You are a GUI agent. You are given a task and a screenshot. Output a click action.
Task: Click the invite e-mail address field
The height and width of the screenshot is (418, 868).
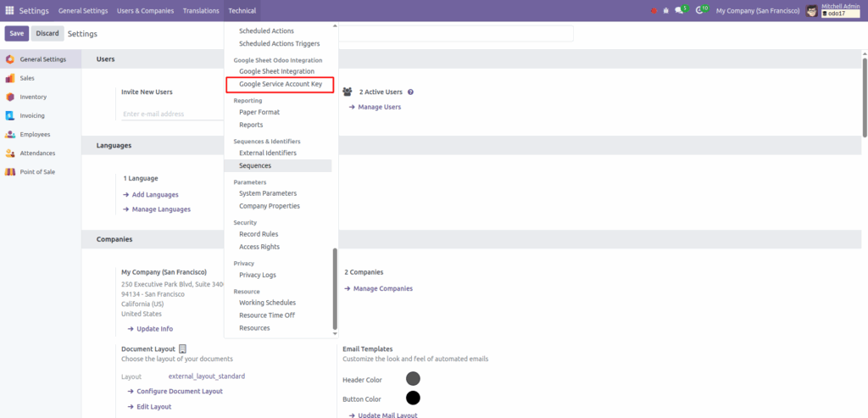click(172, 114)
